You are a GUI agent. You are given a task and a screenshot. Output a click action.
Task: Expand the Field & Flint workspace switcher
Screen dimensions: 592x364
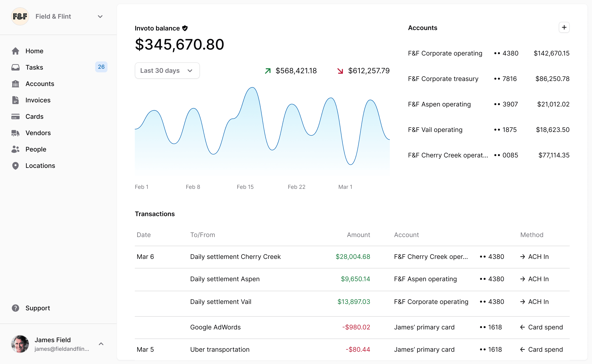(100, 16)
